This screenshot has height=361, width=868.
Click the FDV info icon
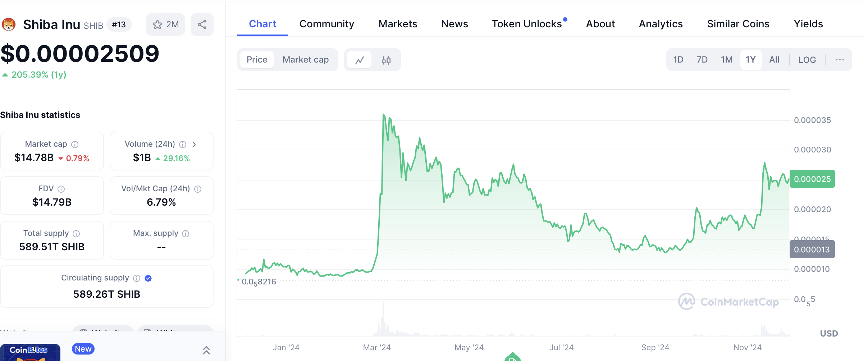click(61, 189)
